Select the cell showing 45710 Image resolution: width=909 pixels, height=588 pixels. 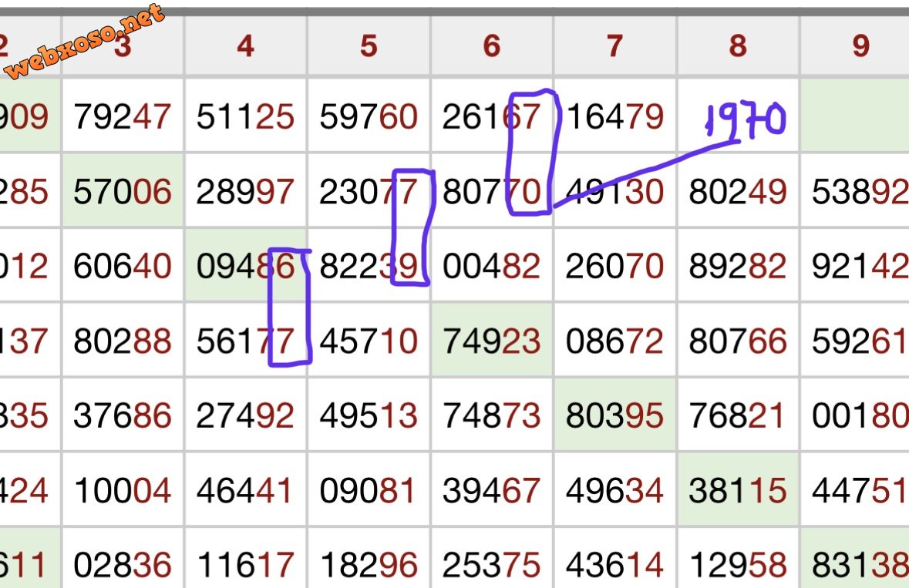click(x=369, y=341)
